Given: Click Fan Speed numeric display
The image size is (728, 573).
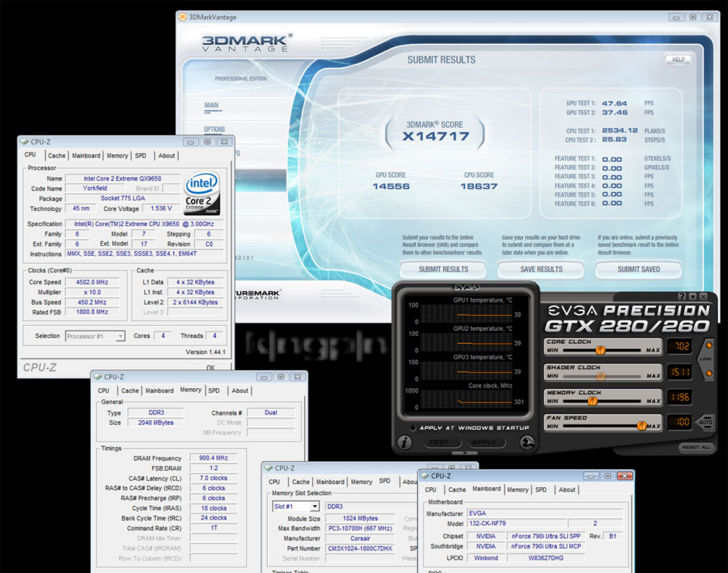Looking at the screenshot, I should click(680, 422).
